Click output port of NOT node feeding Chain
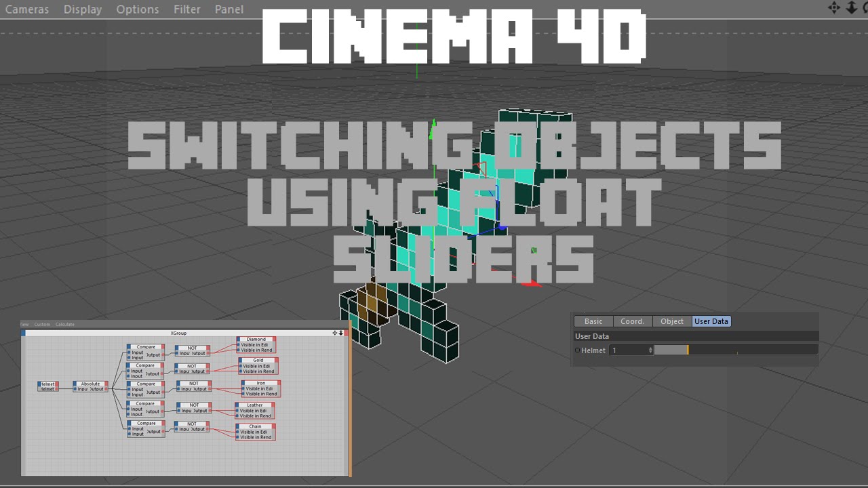This screenshot has height=488, width=868. [208, 430]
